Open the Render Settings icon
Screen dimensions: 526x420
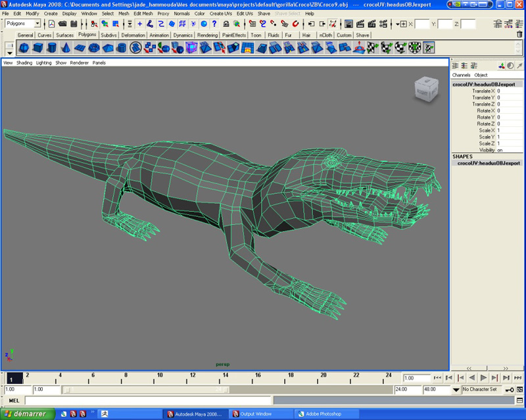click(x=383, y=24)
